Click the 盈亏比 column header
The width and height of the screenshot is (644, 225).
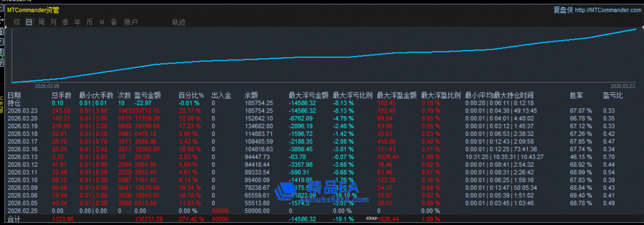click(x=613, y=95)
